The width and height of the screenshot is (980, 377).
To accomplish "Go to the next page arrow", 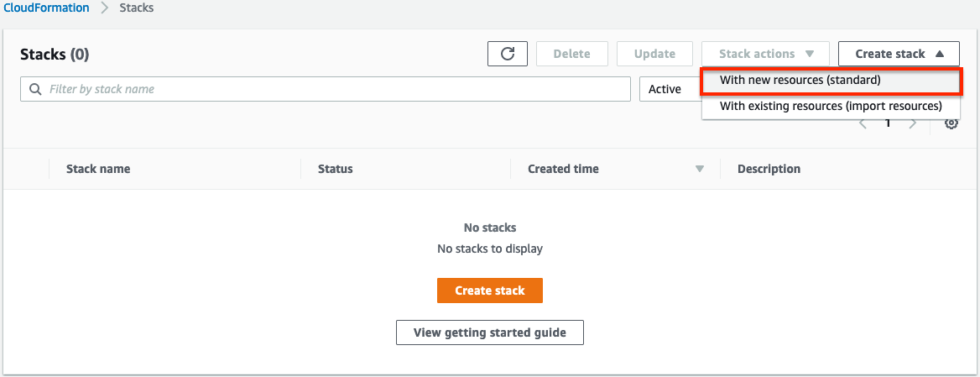I will 913,123.
